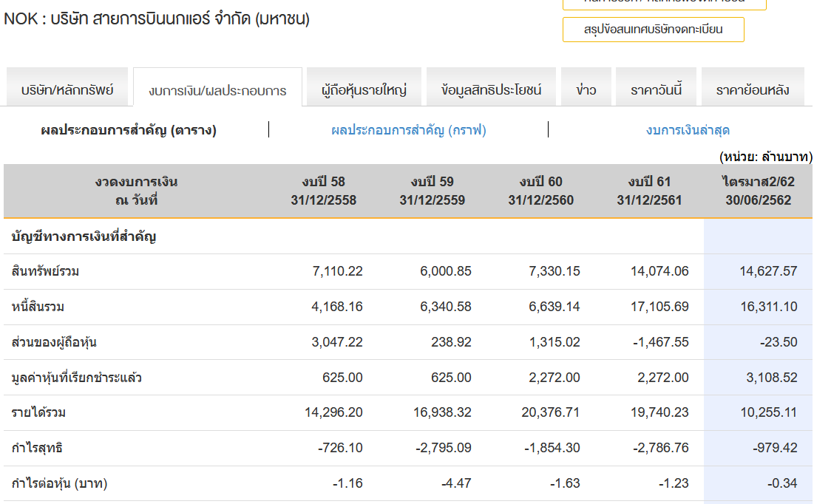The width and height of the screenshot is (814, 504).
Task: Click the งบปี 60 column header
Action: coord(541,191)
